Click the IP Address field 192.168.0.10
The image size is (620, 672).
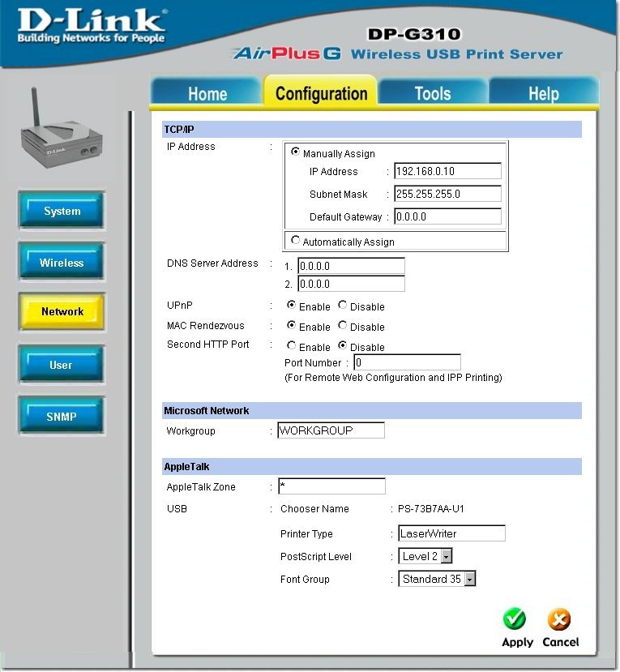(x=447, y=171)
